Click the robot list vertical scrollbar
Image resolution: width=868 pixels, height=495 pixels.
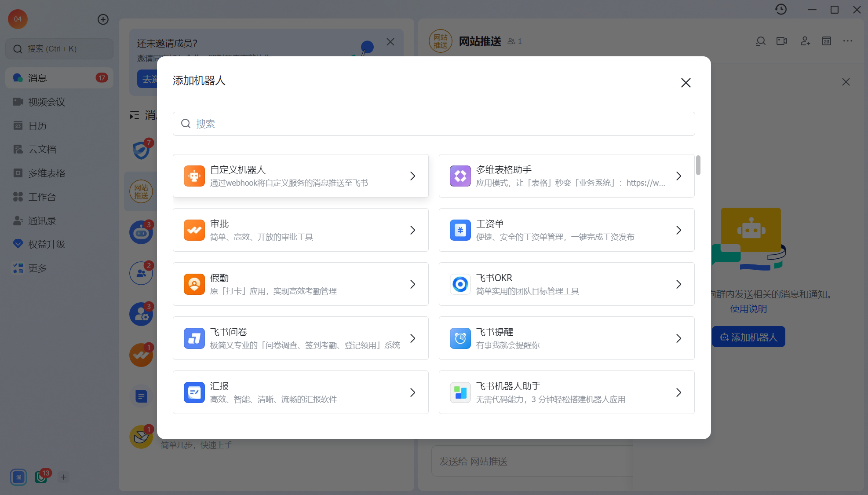[698, 165]
